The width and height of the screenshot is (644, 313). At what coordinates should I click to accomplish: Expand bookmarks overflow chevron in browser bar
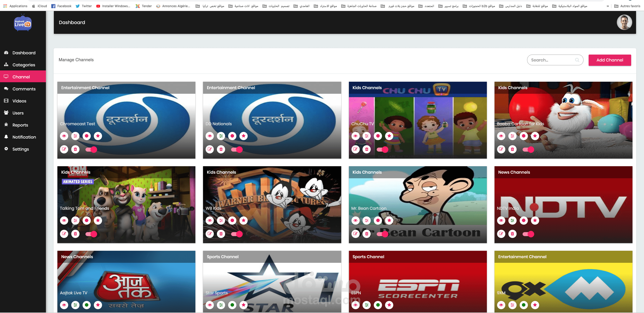click(x=608, y=6)
